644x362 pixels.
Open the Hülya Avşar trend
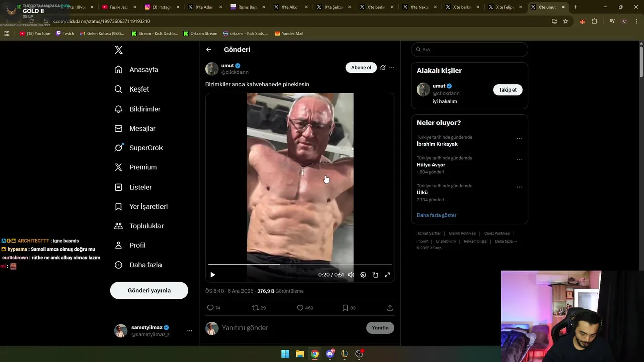(431, 165)
